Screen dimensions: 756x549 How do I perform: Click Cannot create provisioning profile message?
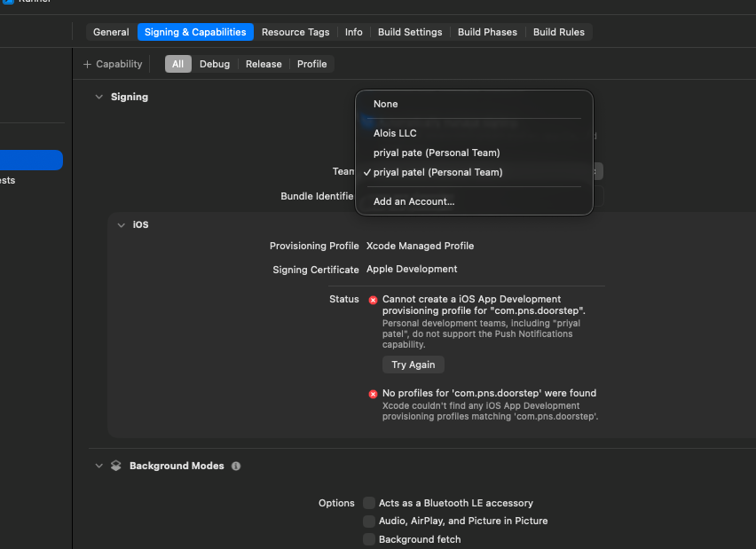484,305
